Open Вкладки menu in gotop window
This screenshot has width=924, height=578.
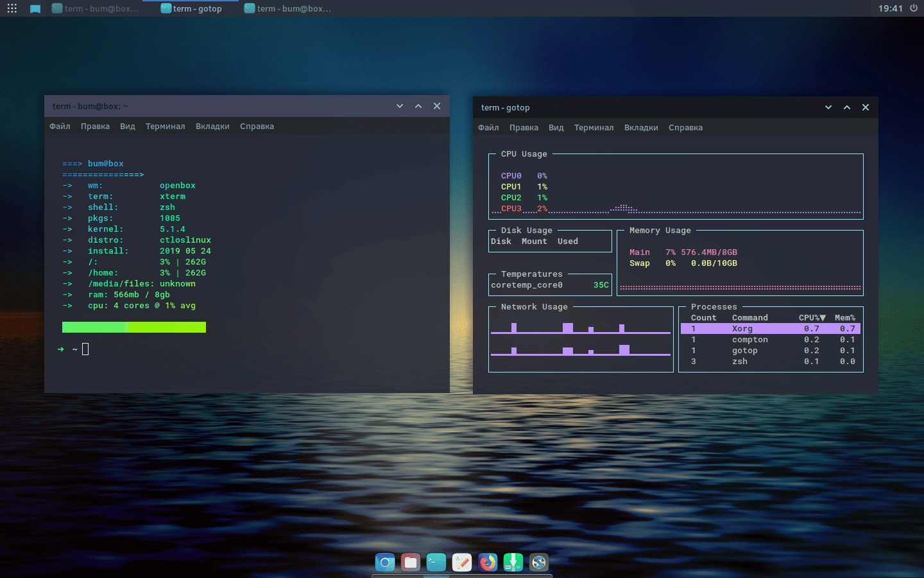coord(641,127)
